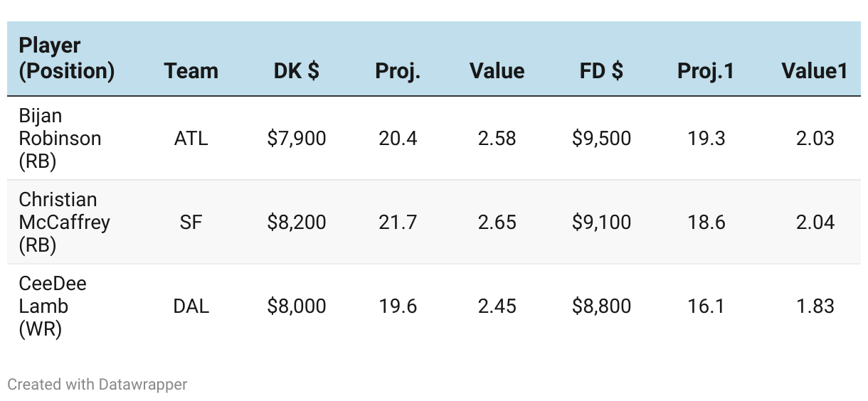Click the $8,800 FanDuel salary
Image resolution: width=868 pixels, height=401 pixels.
(x=601, y=306)
